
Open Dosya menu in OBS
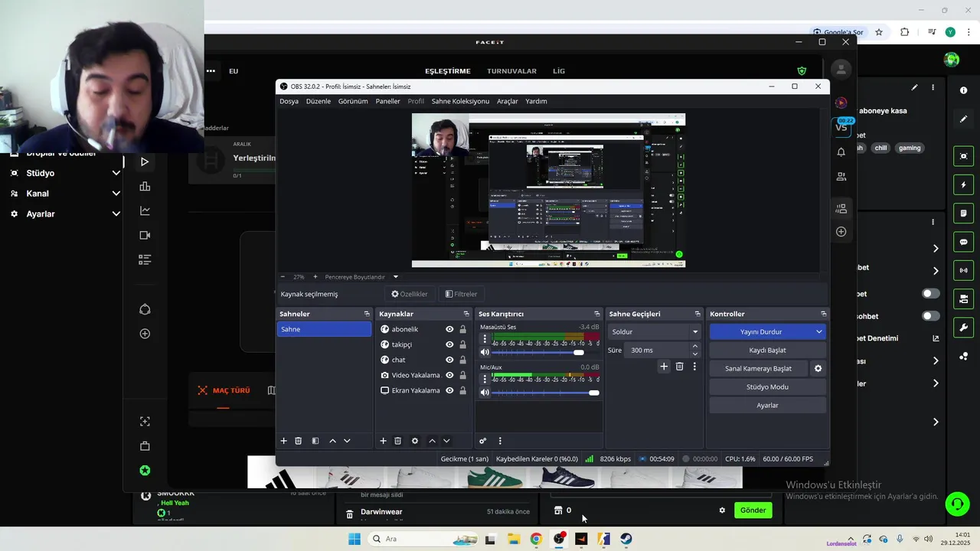click(x=289, y=101)
